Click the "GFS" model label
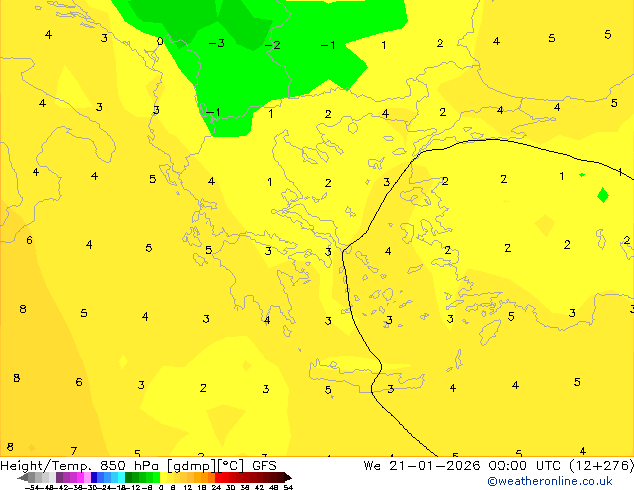The width and height of the screenshot is (634, 490). (x=264, y=466)
